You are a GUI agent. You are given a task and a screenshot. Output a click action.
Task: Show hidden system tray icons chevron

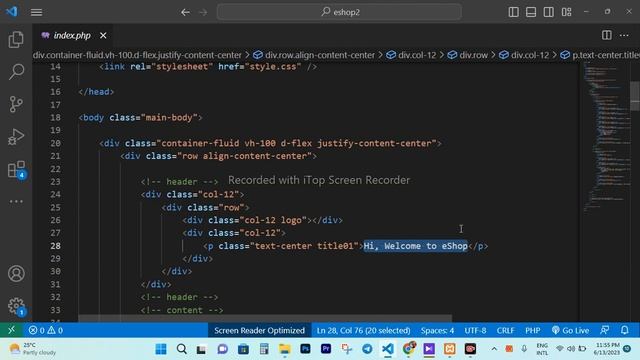pos(494,349)
